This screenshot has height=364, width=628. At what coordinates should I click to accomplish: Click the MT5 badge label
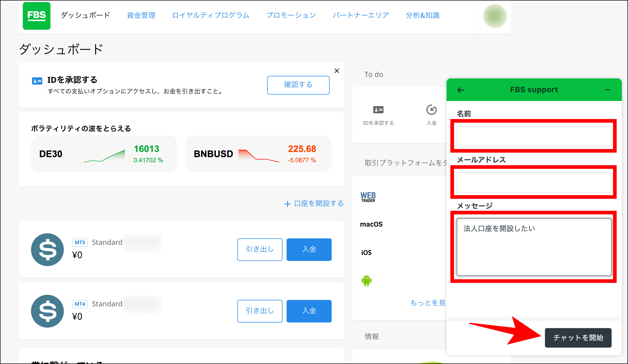(80, 242)
